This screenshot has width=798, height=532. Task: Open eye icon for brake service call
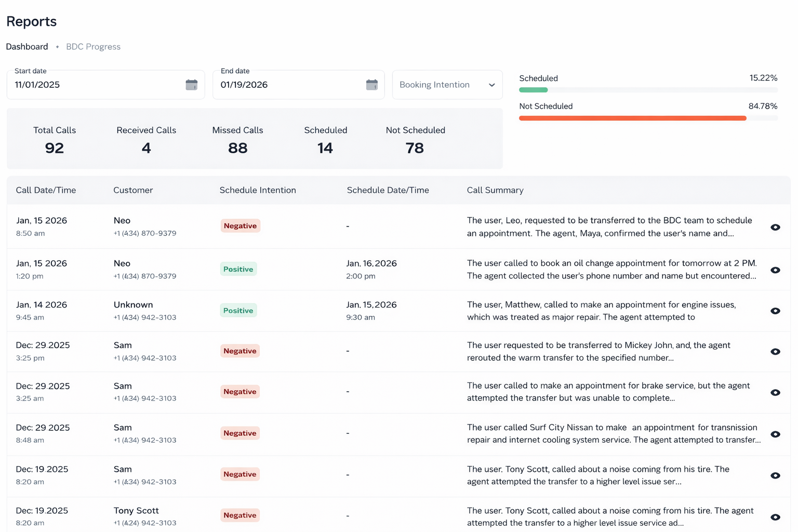(775, 392)
